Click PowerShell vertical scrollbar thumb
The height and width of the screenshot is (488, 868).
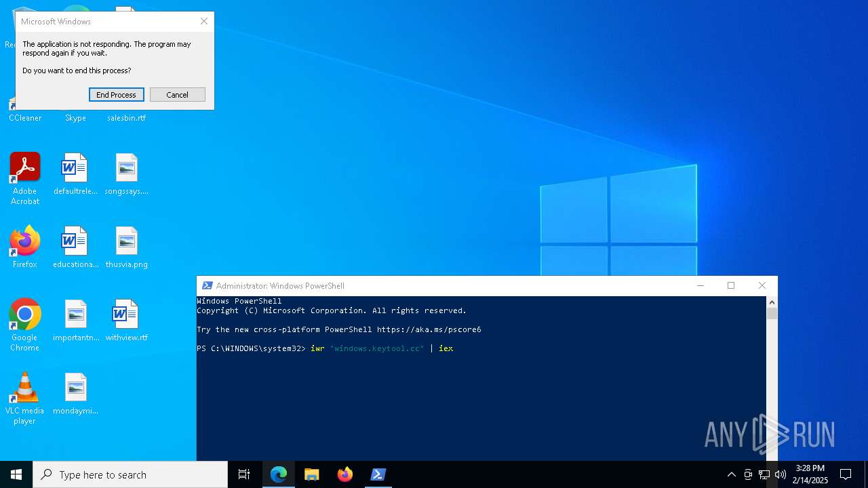coord(772,313)
